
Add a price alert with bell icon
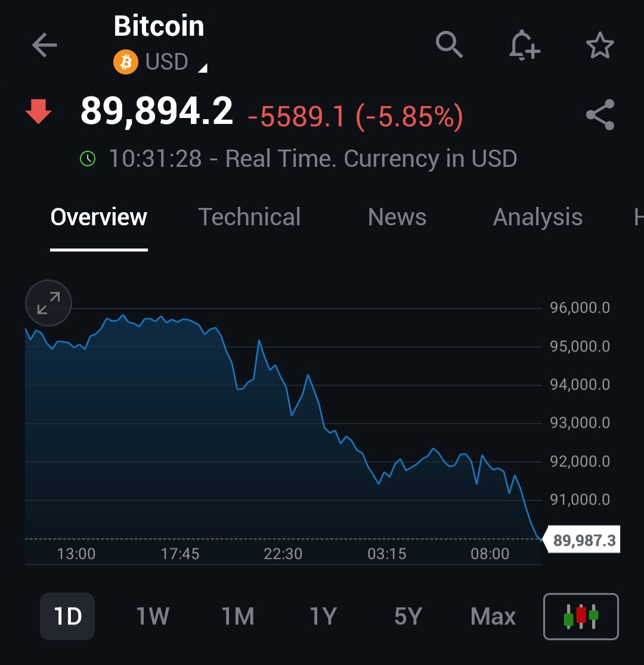(524, 45)
